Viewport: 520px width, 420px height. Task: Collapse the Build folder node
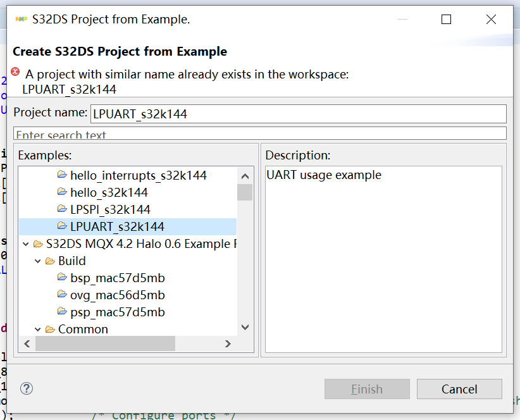(x=37, y=261)
